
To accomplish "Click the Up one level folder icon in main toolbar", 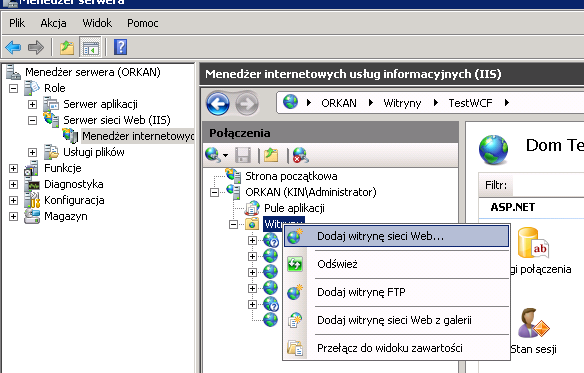I will pyautogui.click(x=67, y=47).
